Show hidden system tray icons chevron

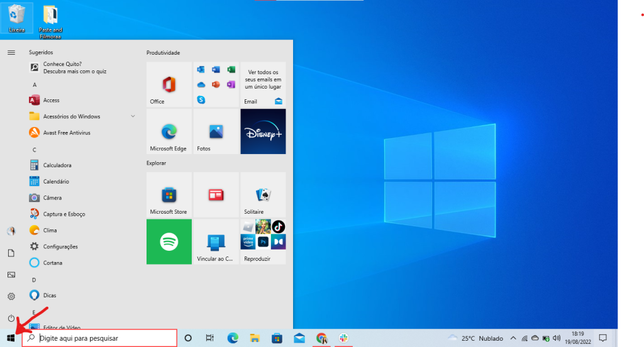[x=513, y=338]
